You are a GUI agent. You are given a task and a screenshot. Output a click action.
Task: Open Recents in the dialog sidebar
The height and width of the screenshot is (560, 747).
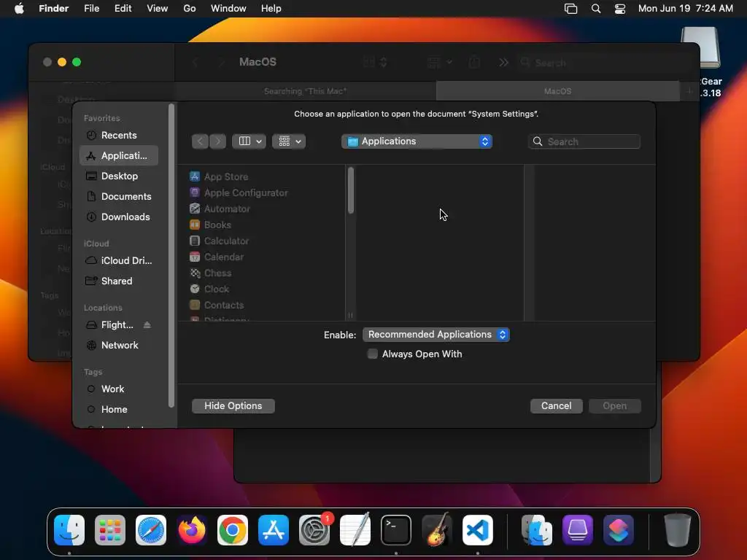tap(119, 135)
